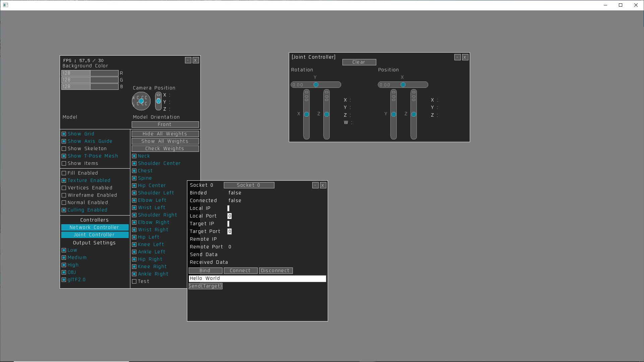Click the Position Y vertical slider

pos(394,114)
